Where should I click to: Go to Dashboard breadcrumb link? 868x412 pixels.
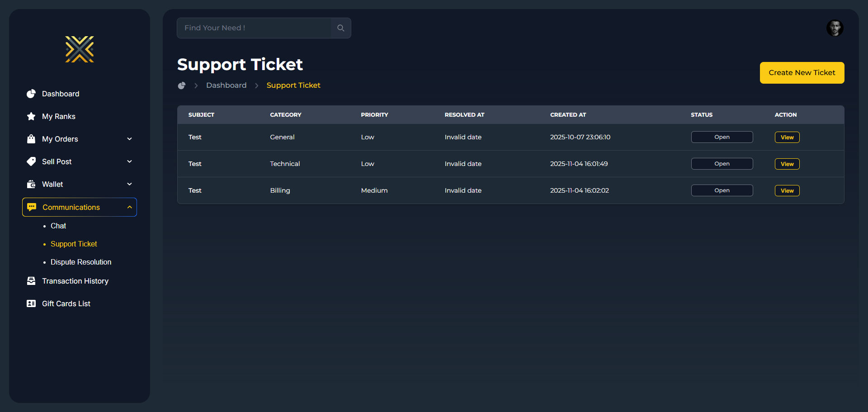(226, 85)
